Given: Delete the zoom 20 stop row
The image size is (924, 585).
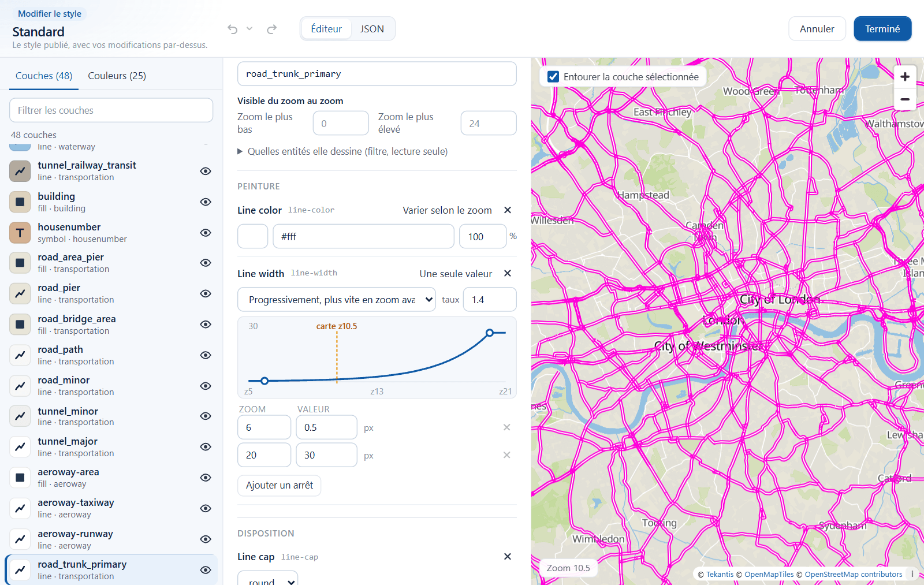Looking at the screenshot, I should (506, 455).
